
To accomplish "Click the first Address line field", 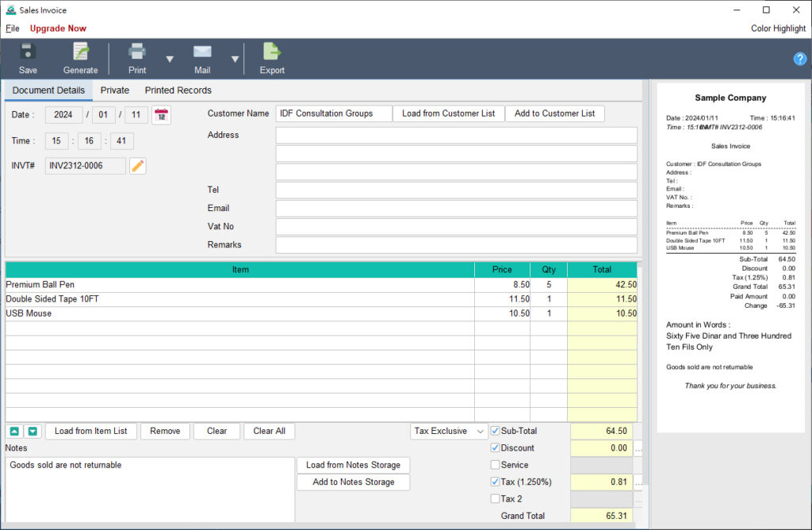I will point(456,135).
